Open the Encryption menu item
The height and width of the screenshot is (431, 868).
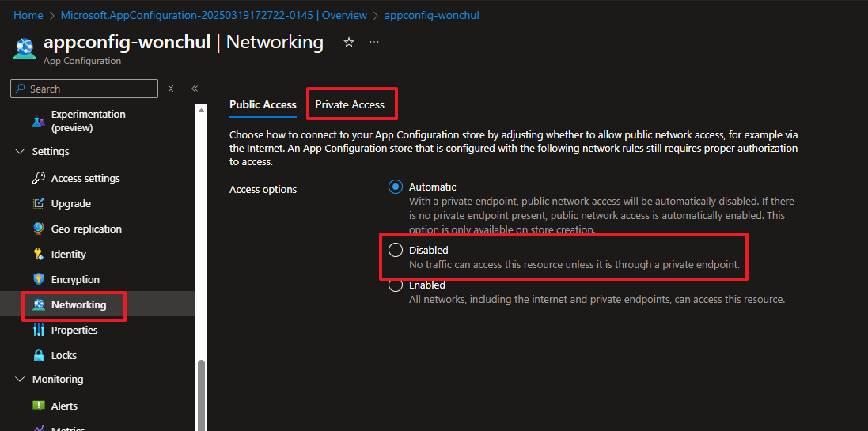coord(75,279)
